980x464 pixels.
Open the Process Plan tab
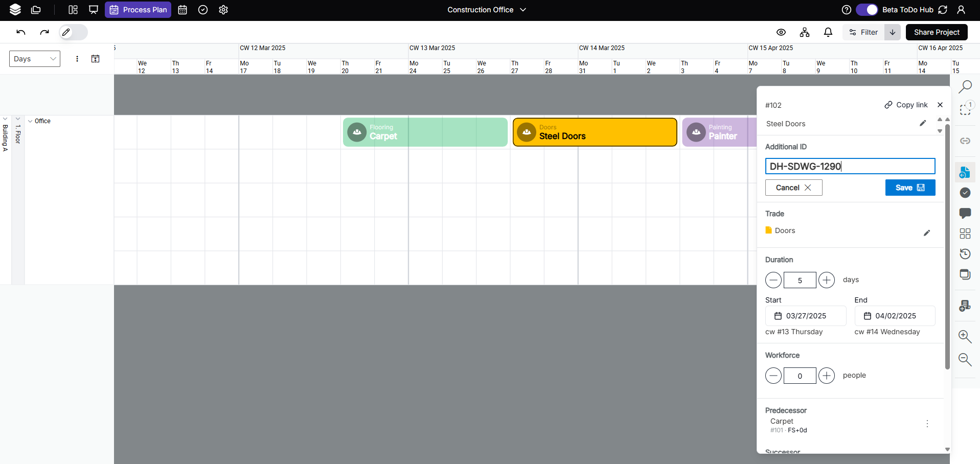pyautogui.click(x=138, y=10)
